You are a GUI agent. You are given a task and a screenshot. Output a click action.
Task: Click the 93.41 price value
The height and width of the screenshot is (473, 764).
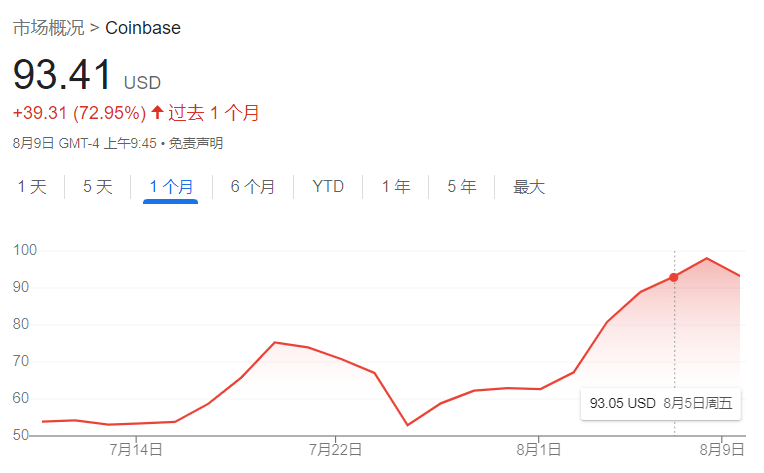tap(62, 74)
